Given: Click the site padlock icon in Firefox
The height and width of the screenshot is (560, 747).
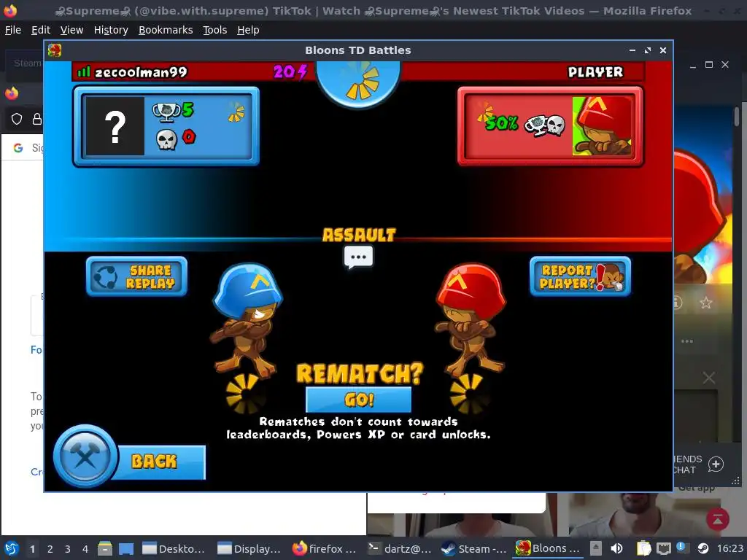Looking at the screenshot, I should pyautogui.click(x=36, y=119).
